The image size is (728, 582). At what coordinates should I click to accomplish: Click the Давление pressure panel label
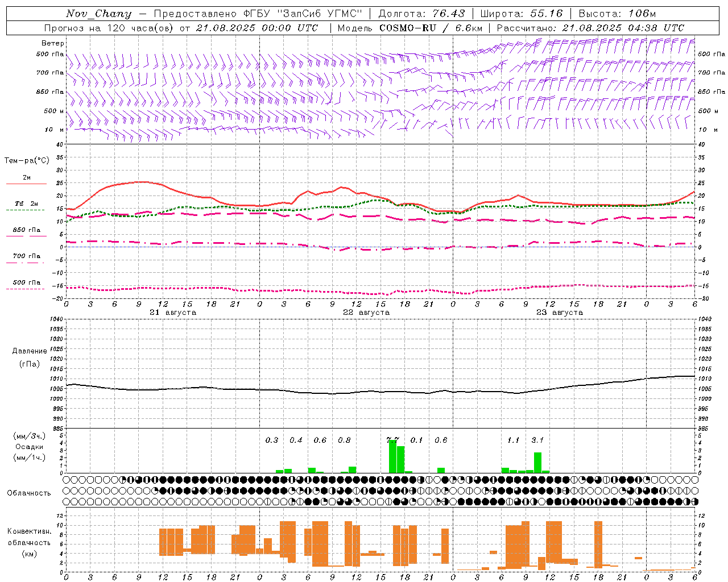pos(30,351)
